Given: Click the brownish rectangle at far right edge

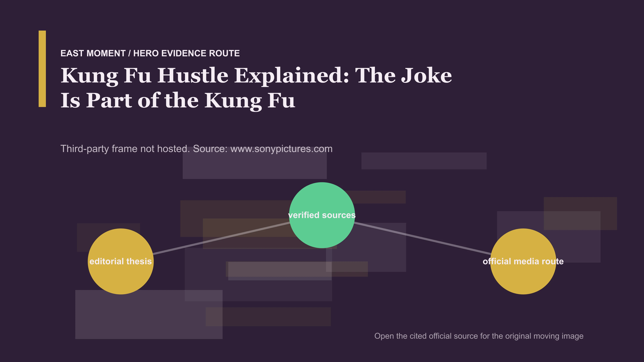Looking at the screenshot, I should (580, 213).
